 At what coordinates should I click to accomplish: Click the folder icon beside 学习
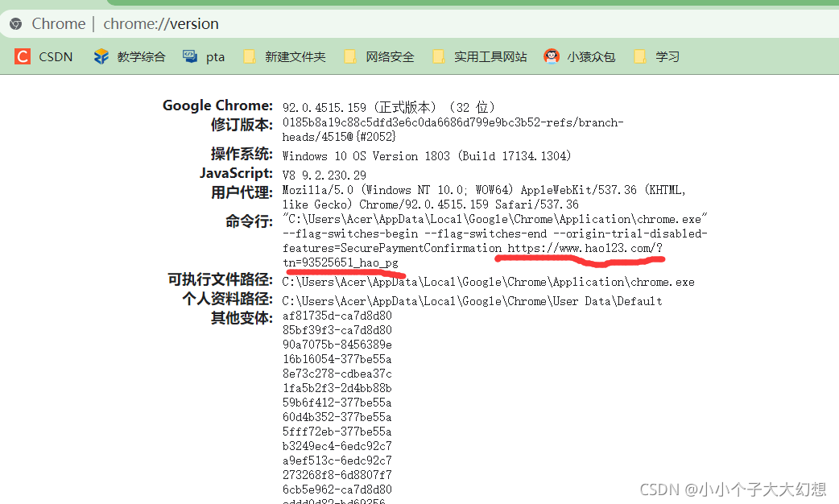640,56
